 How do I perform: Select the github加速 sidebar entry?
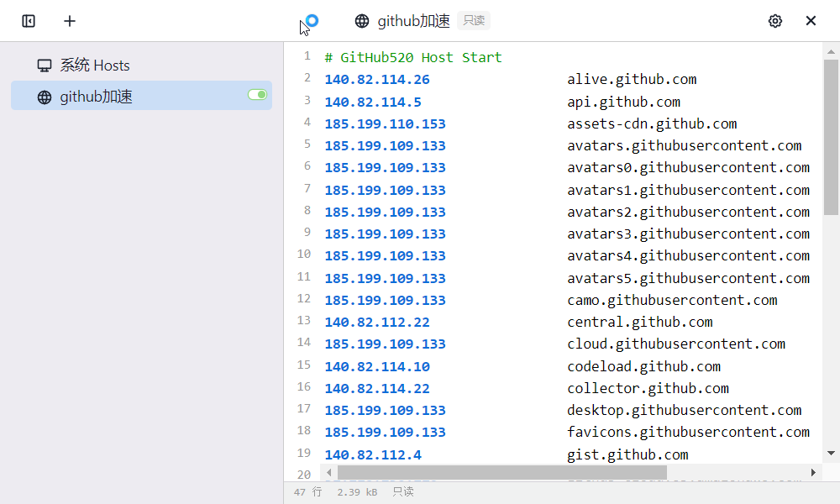tap(141, 95)
